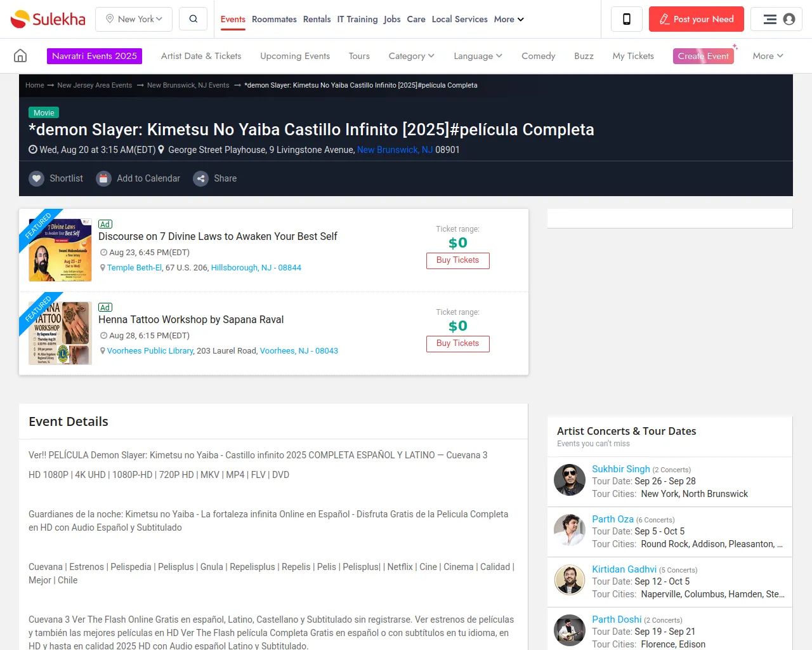Open the hamburger profile menu

(x=776, y=19)
